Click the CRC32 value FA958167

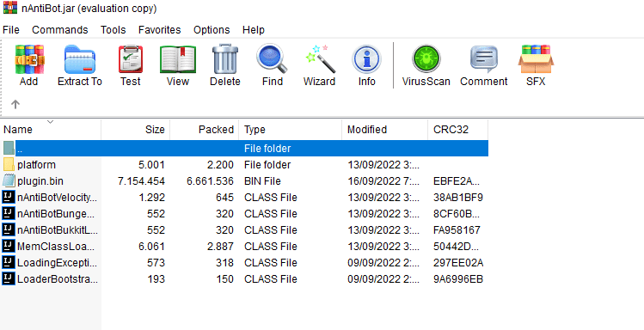pyautogui.click(x=457, y=230)
